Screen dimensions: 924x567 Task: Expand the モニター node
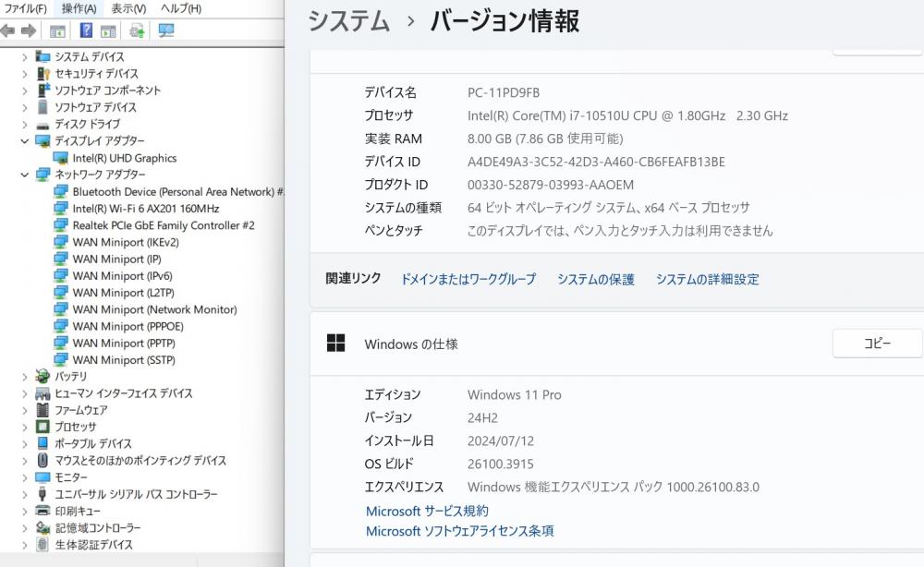click(24, 477)
